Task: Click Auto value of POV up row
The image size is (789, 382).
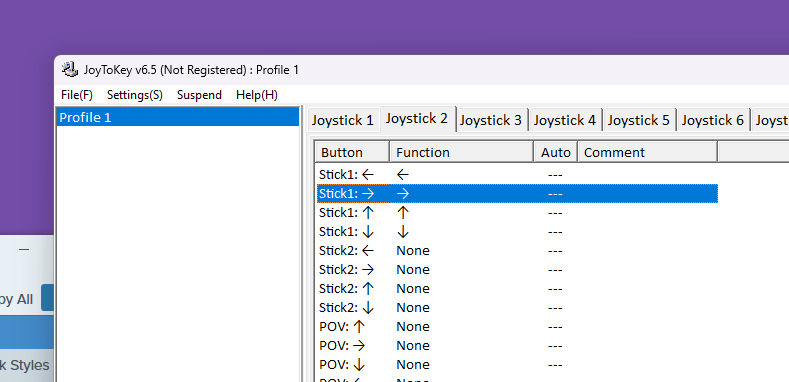Action: click(x=555, y=327)
